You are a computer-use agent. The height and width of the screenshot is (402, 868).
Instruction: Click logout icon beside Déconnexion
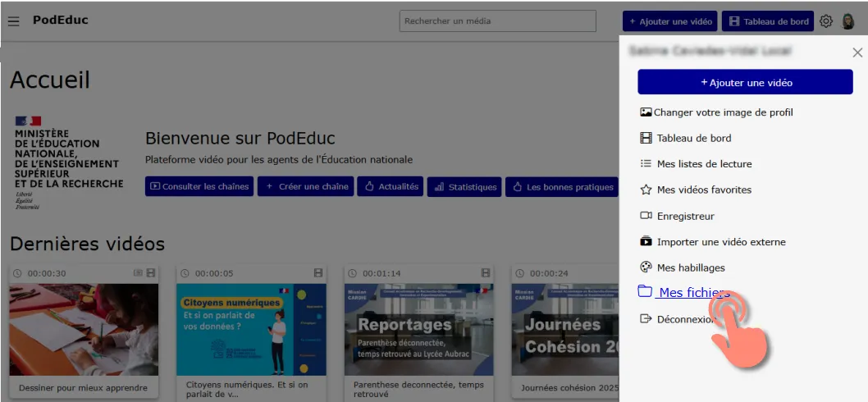pos(646,318)
